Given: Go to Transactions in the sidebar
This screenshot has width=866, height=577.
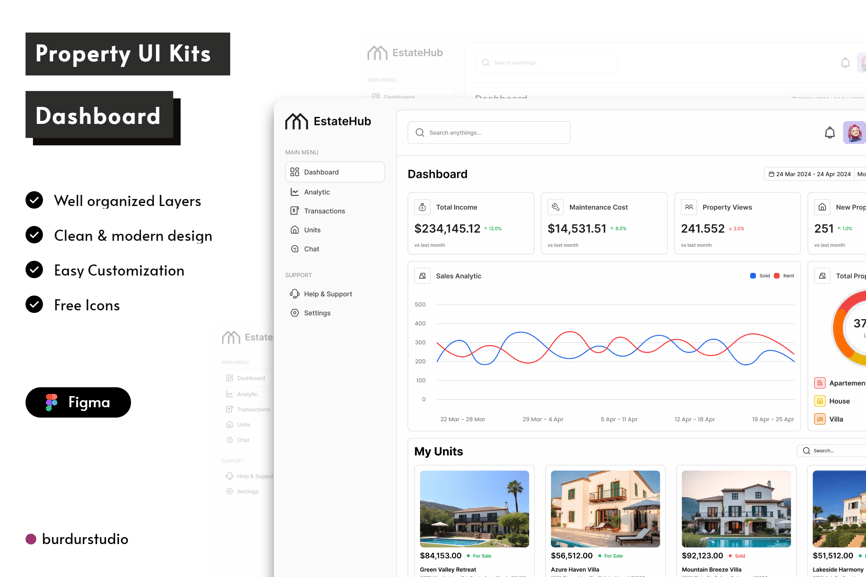Looking at the screenshot, I should click(x=324, y=211).
